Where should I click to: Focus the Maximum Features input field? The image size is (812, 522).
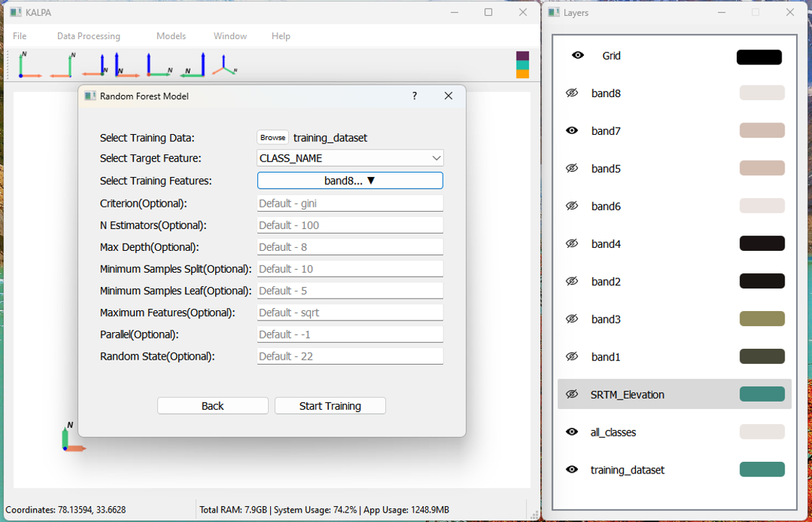(x=350, y=312)
